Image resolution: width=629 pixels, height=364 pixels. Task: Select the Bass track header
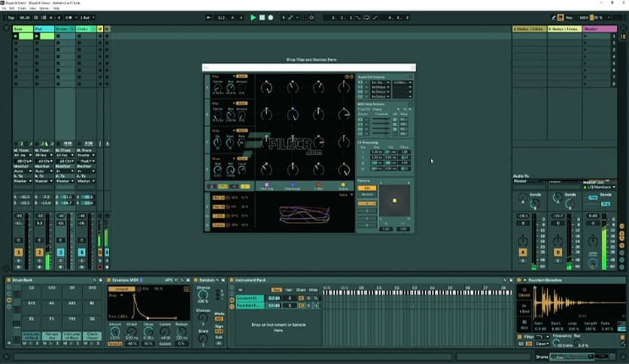click(23, 29)
